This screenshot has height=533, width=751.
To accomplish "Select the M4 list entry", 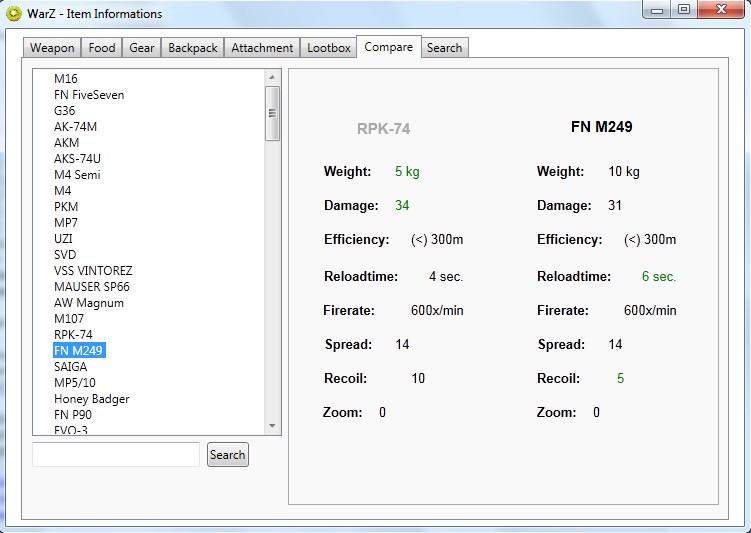I will tap(63, 191).
